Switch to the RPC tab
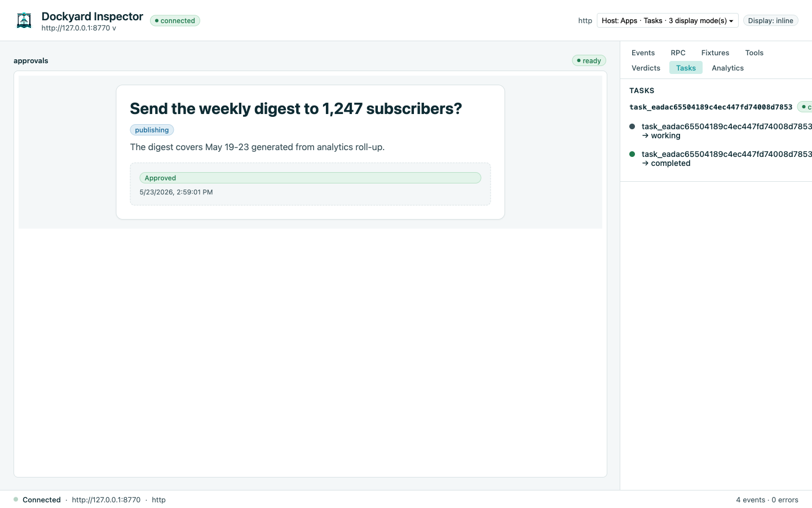 tap(678, 52)
